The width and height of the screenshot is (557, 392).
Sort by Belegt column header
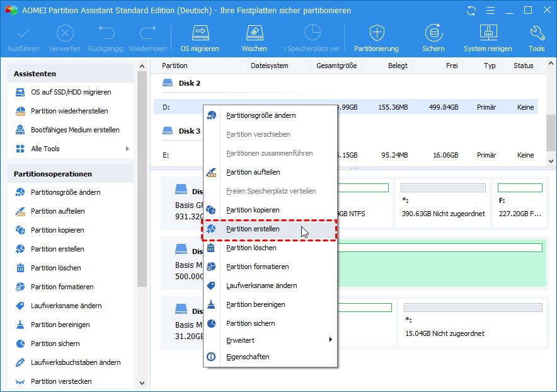[x=398, y=66]
